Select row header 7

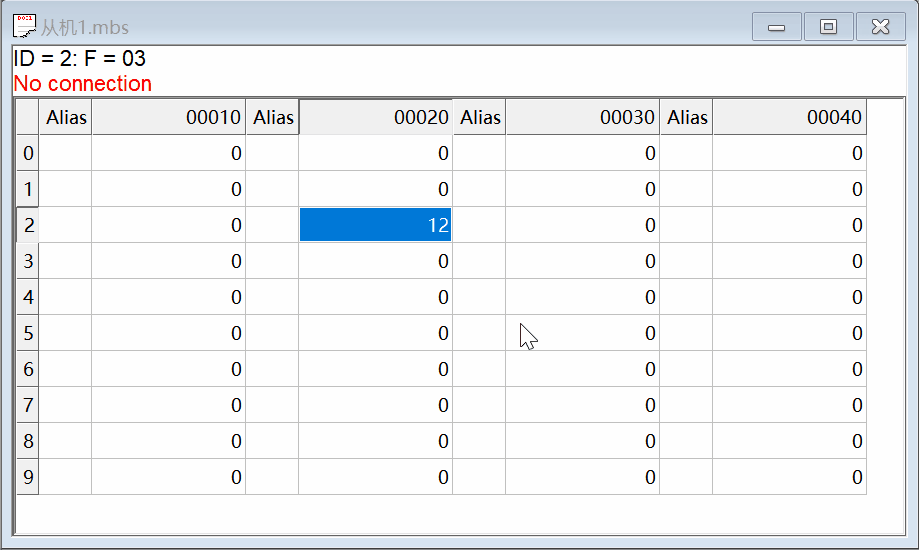tap(28, 405)
